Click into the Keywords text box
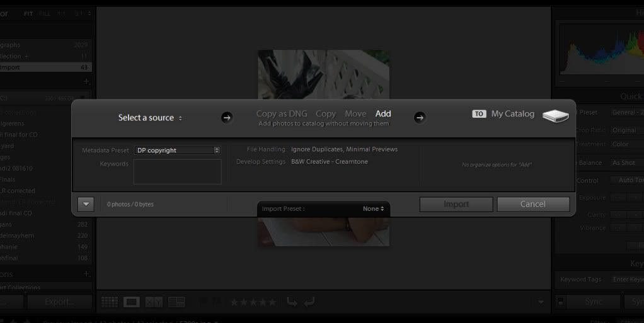The height and width of the screenshot is (323, 644). [178, 171]
